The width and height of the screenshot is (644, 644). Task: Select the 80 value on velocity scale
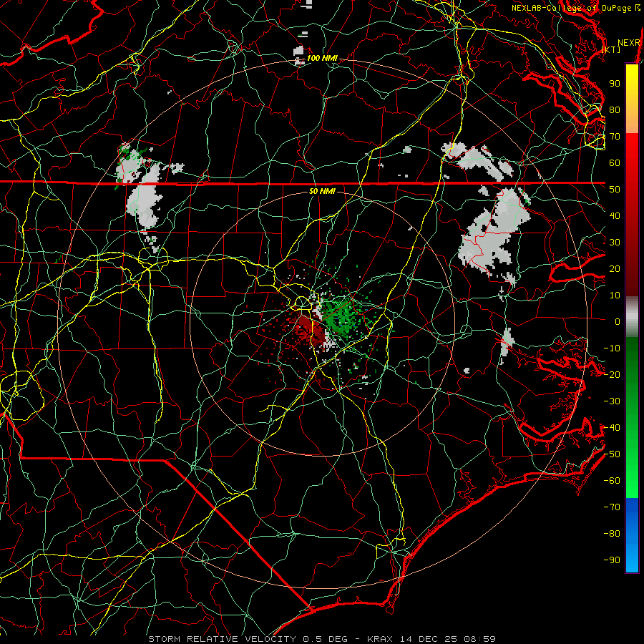tap(615, 110)
